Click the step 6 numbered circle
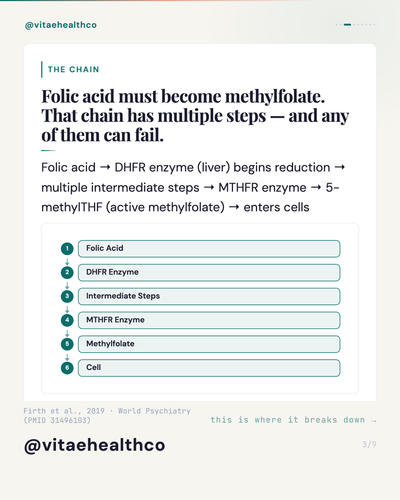The width and height of the screenshot is (400, 500). click(67, 368)
